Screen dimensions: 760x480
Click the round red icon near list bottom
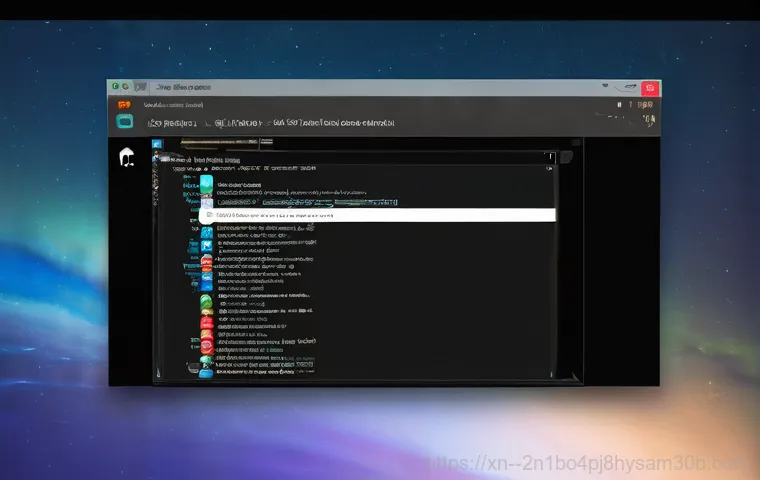206,345
